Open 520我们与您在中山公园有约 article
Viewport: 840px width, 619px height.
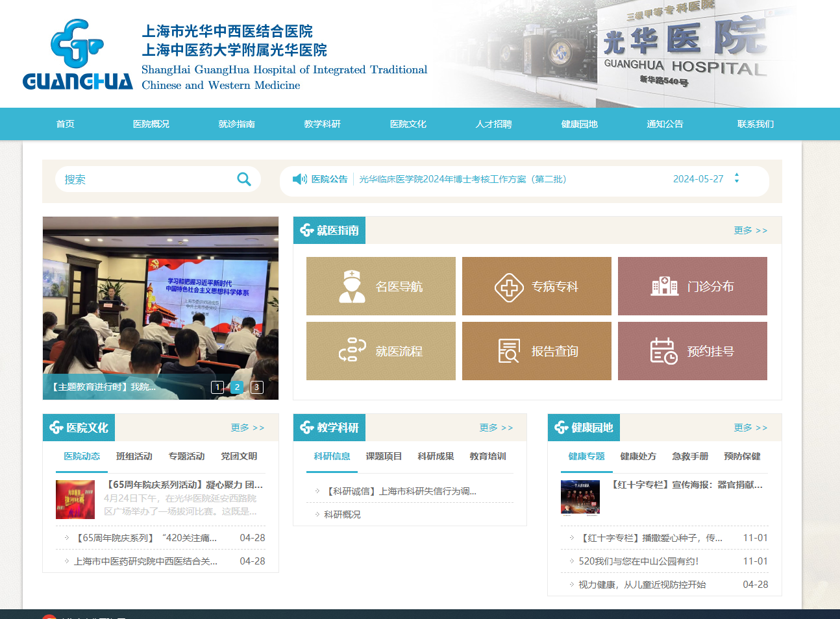639,561
